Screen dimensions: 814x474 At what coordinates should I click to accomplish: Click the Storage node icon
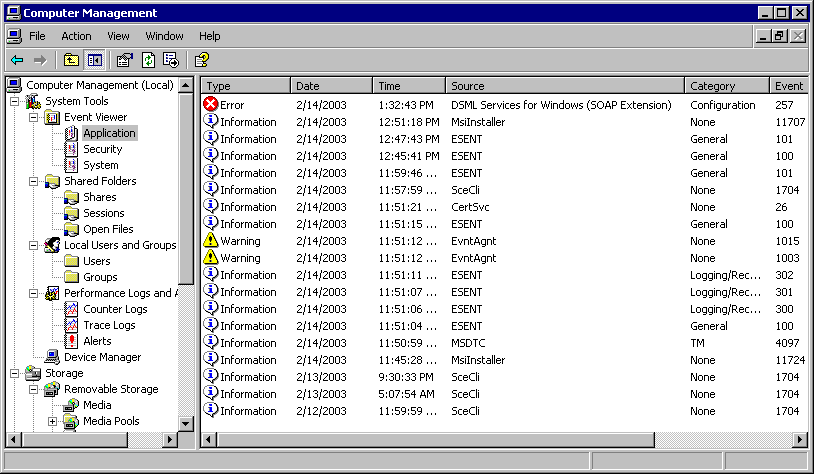(34, 373)
